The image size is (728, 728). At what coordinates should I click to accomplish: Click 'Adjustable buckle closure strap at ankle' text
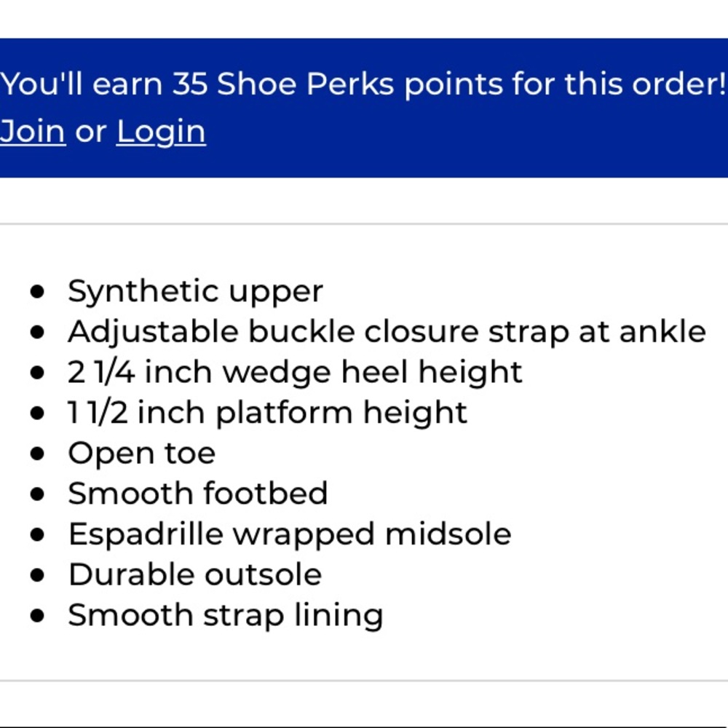[x=387, y=331]
